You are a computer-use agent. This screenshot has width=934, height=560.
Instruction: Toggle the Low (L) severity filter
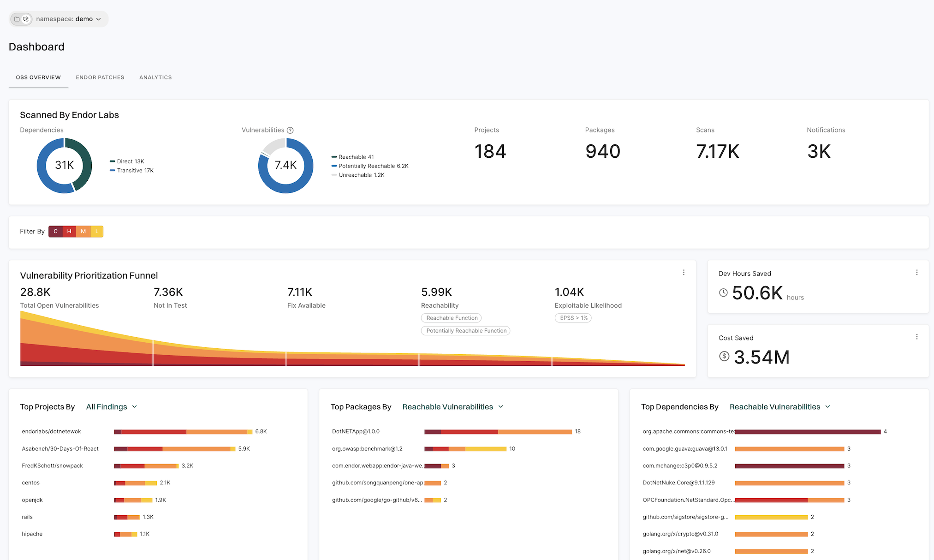[97, 232]
